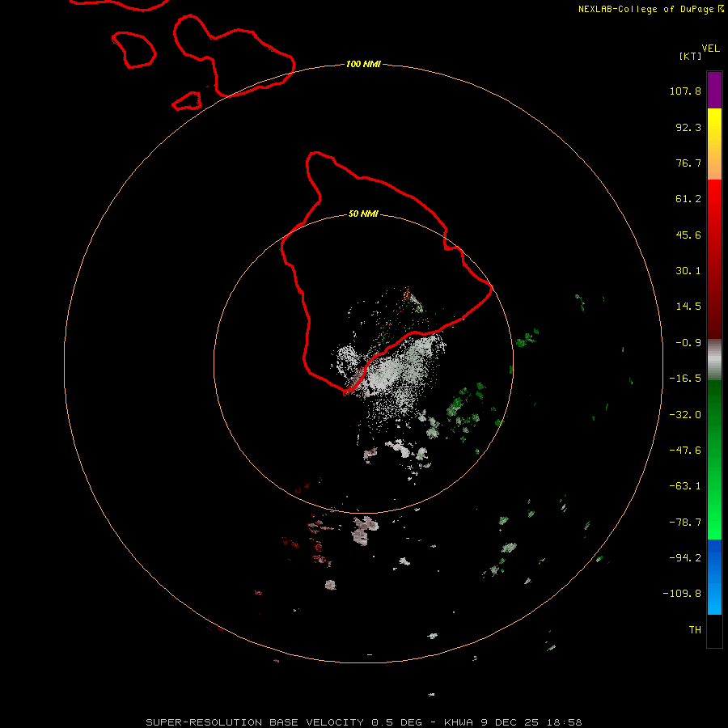The image size is (728, 728).
Task: Click the 'KHWA' radar site identifier
Action: point(459,722)
